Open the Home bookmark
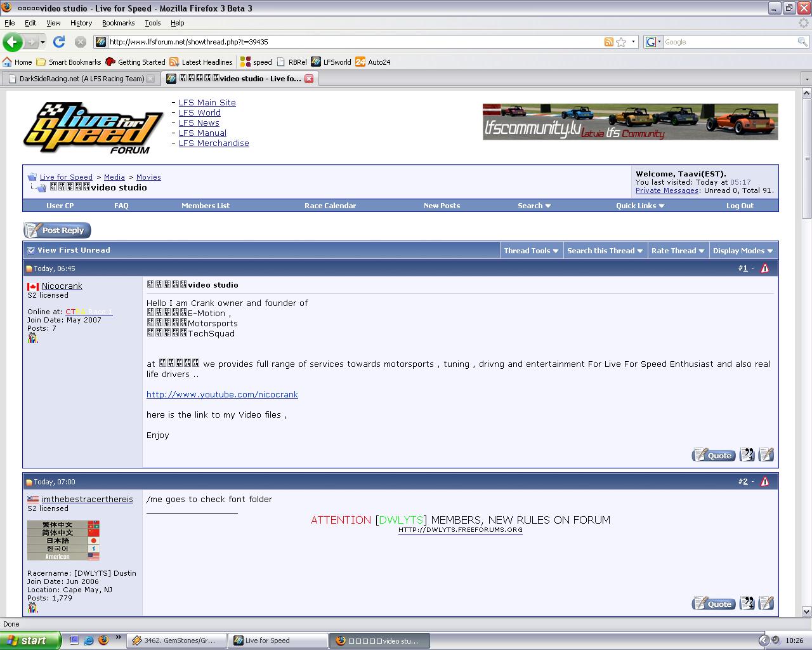The image size is (812, 650). [17, 62]
